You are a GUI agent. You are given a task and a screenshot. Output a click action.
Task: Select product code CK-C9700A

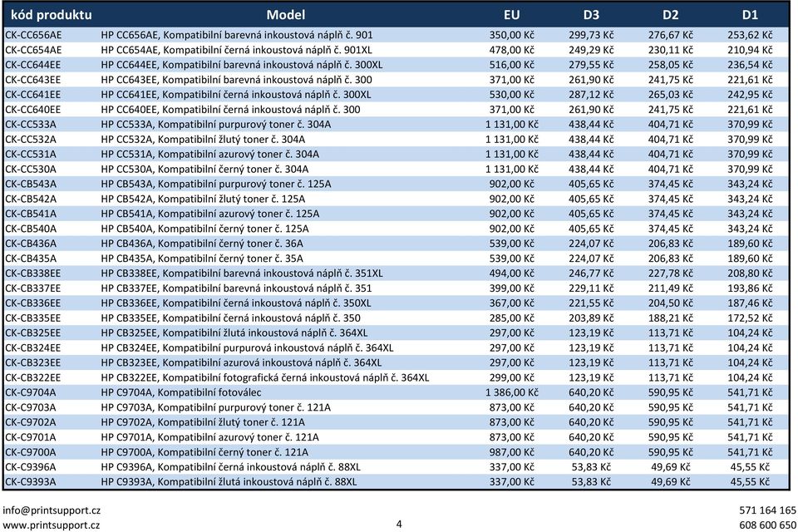click(x=31, y=452)
